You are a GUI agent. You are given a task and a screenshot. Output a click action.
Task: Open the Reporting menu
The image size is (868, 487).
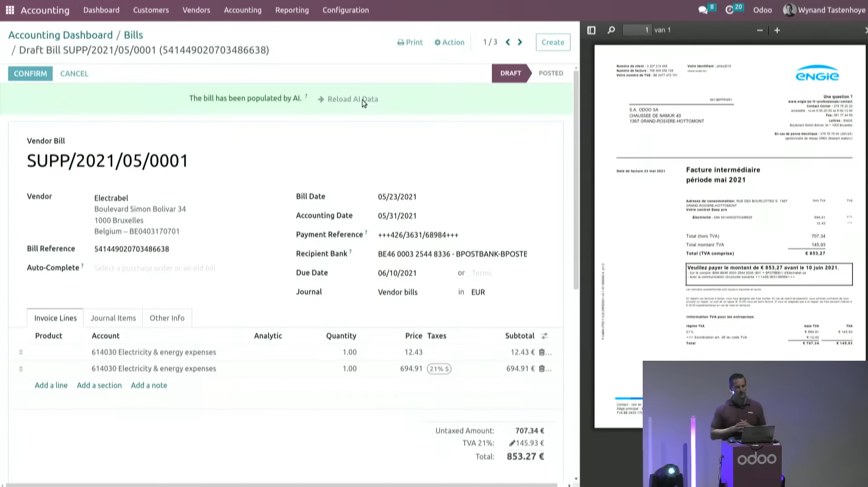point(292,10)
